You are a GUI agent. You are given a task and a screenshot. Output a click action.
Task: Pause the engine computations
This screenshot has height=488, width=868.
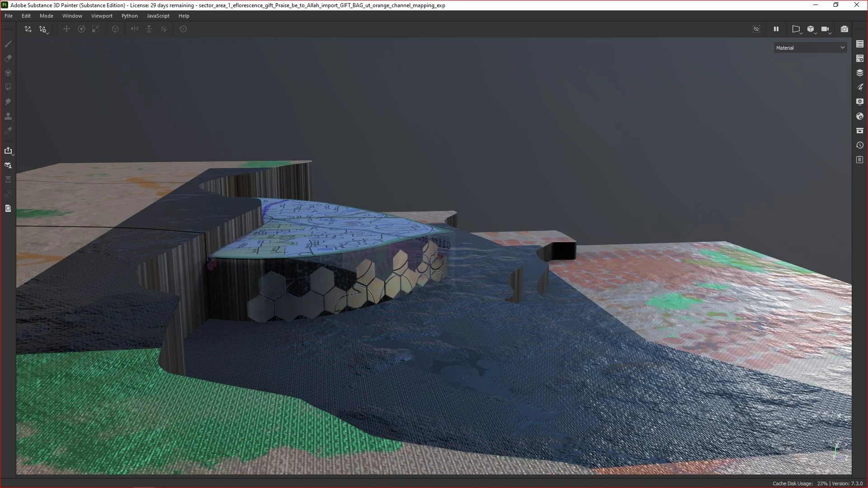click(x=776, y=29)
